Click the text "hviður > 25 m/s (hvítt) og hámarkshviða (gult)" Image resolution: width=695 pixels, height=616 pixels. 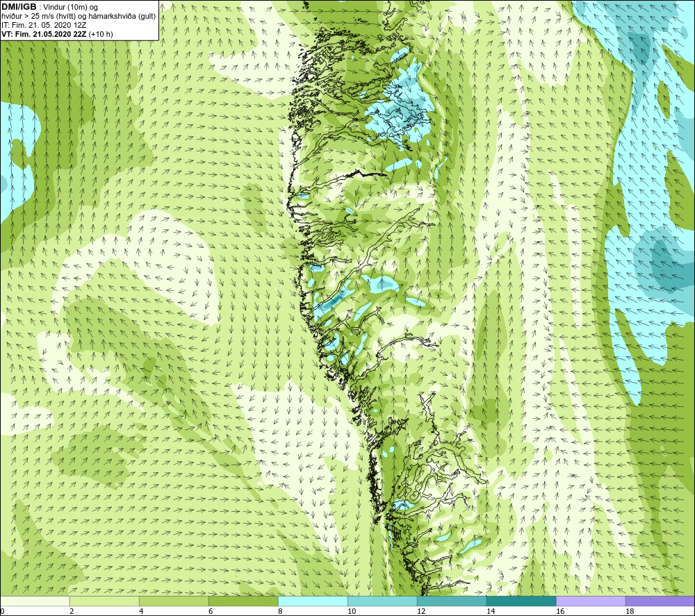(x=79, y=16)
